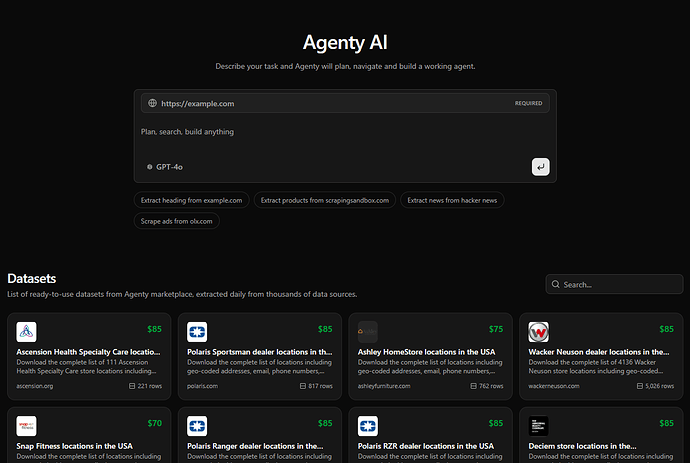Click the $85 price on Deciem card
The width and height of the screenshot is (690, 463).
point(667,423)
